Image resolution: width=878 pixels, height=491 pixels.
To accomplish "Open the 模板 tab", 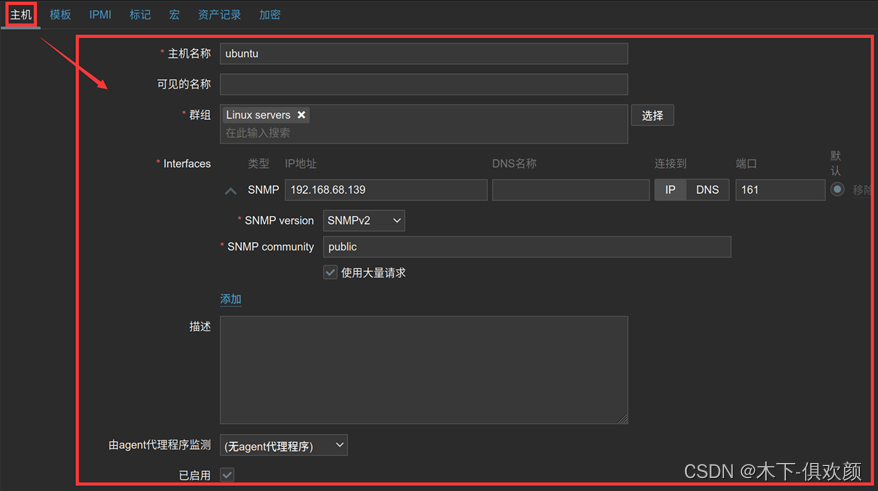I will (60, 15).
